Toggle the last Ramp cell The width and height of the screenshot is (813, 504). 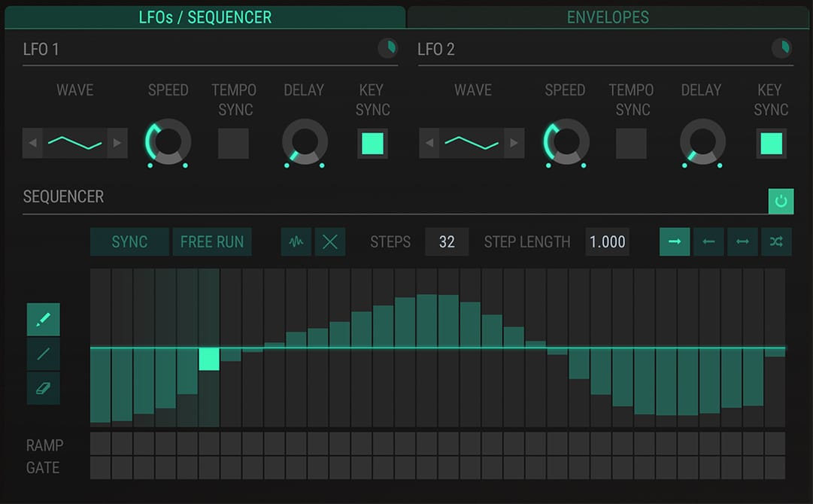point(775,444)
